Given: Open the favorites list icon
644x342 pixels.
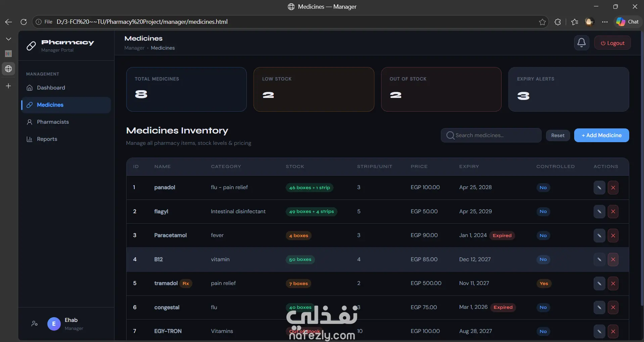Looking at the screenshot, I should tap(574, 22).
